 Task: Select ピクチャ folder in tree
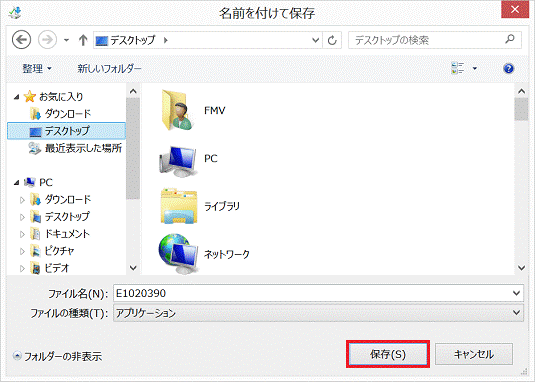(x=52, y=251)
